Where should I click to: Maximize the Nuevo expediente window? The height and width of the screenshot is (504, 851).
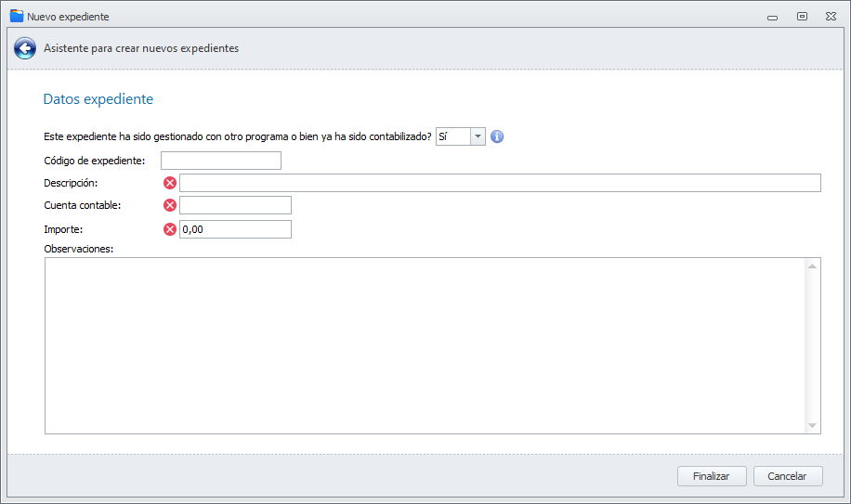[802, 16]
